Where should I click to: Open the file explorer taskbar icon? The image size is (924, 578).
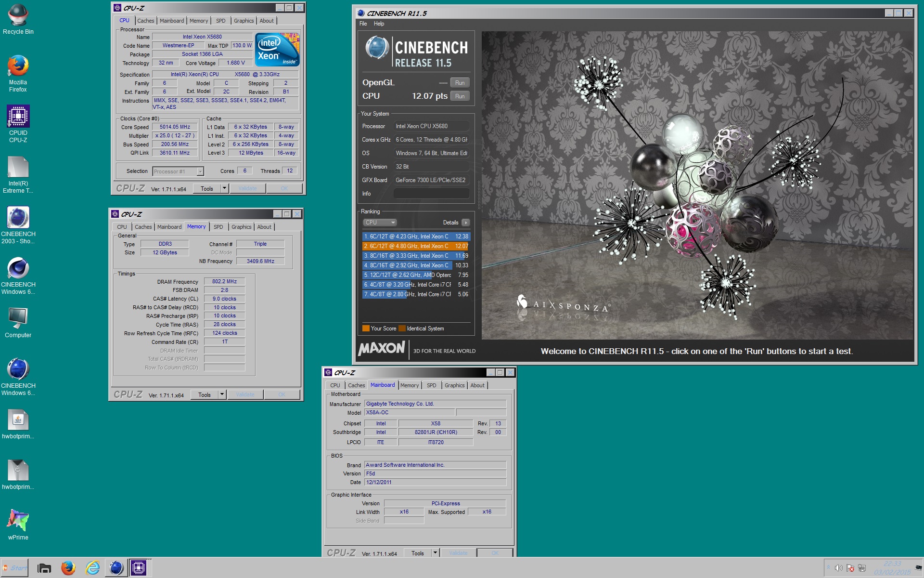(x=44, y=568)
